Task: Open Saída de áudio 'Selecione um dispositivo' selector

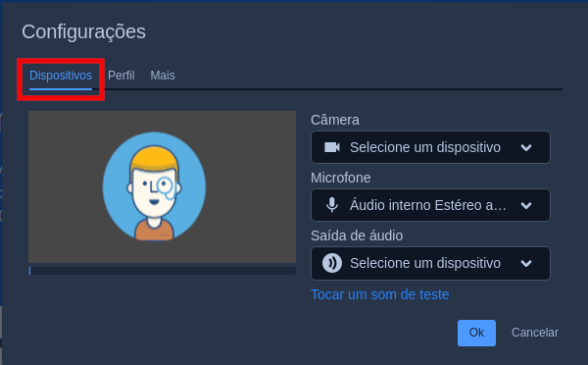Action: pos(430,263)
